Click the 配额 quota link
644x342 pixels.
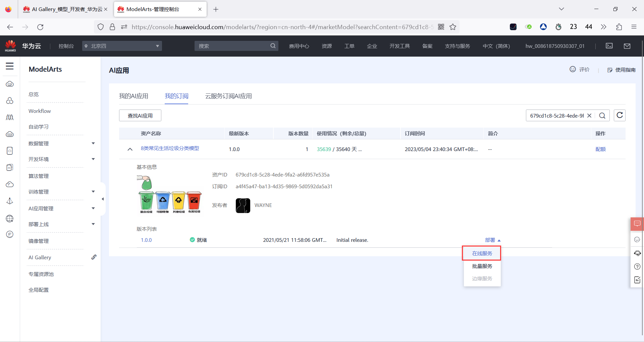[600, 149]
